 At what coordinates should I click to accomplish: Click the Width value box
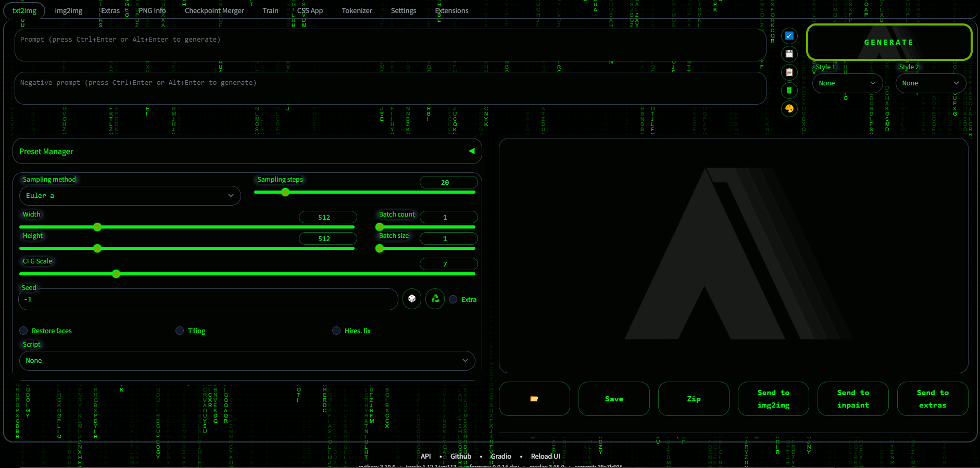(x=328, y=217)
